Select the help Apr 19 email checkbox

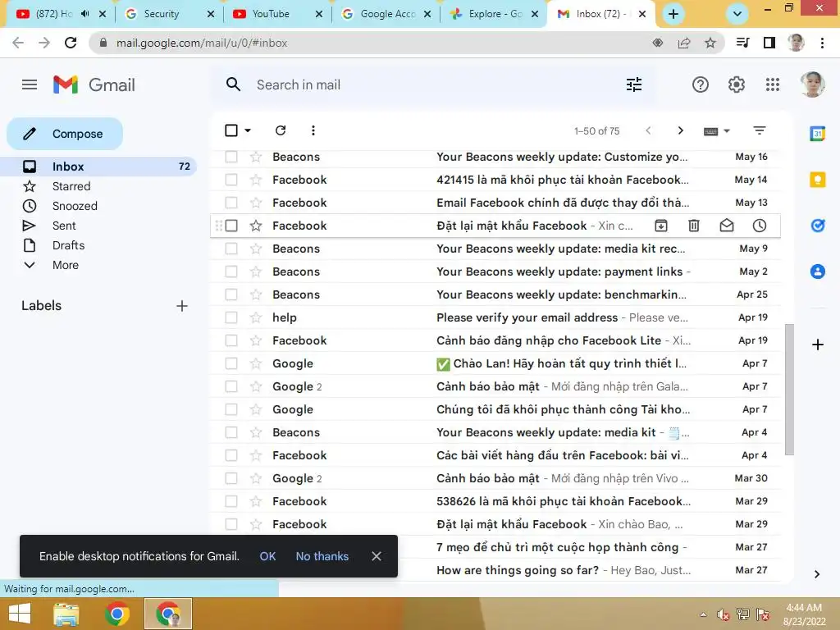pos(231,317)
